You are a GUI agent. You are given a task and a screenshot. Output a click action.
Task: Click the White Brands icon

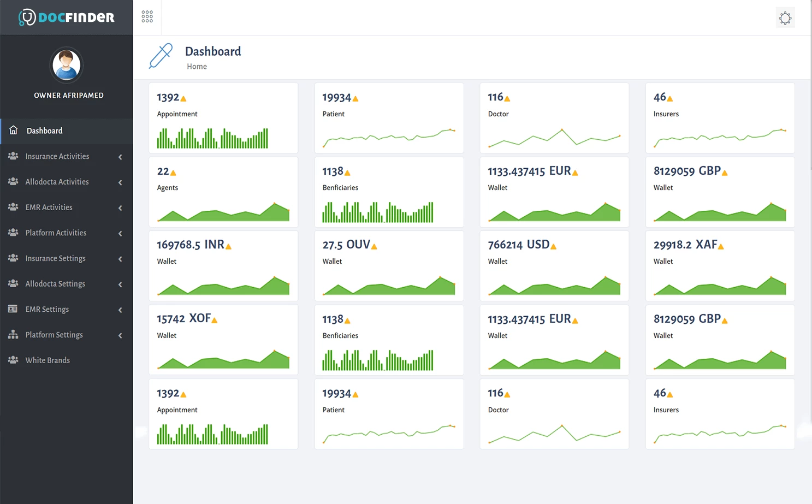tap(13, 360)
